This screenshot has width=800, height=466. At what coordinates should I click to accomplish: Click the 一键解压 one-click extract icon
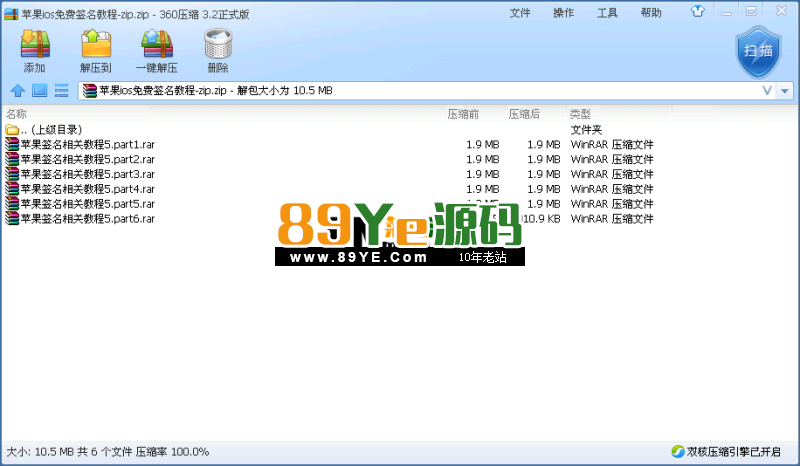(x=157, y=44)
